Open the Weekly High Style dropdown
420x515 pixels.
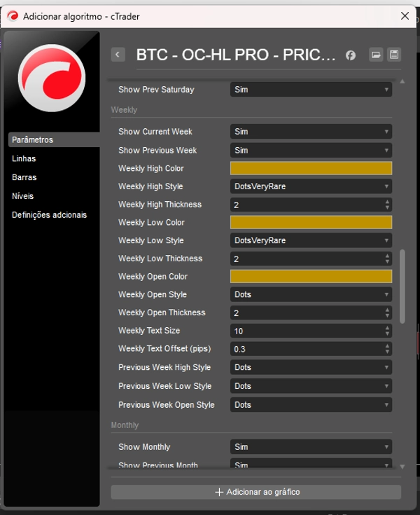(x=311, y=186)
